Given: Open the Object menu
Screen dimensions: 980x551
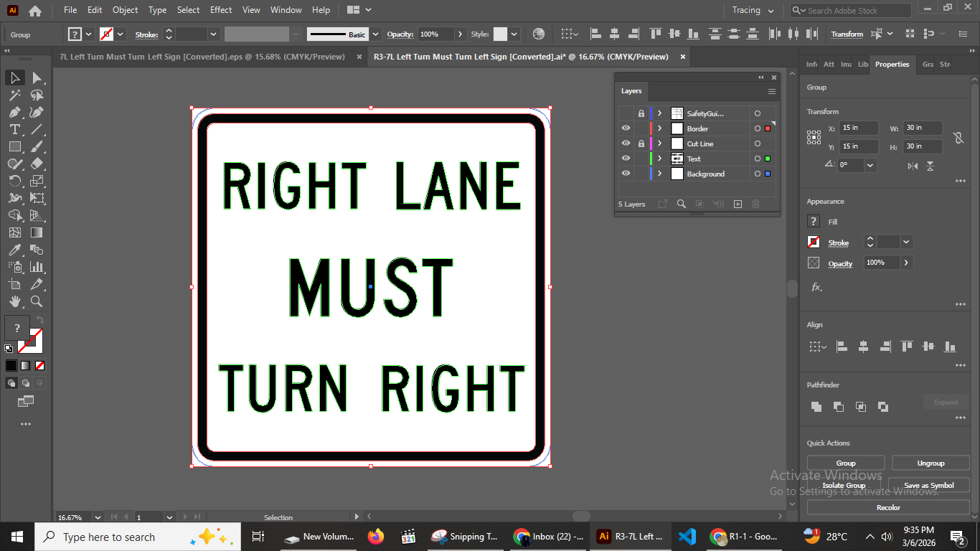Looking at the screenshot, I should pos(125,10).
